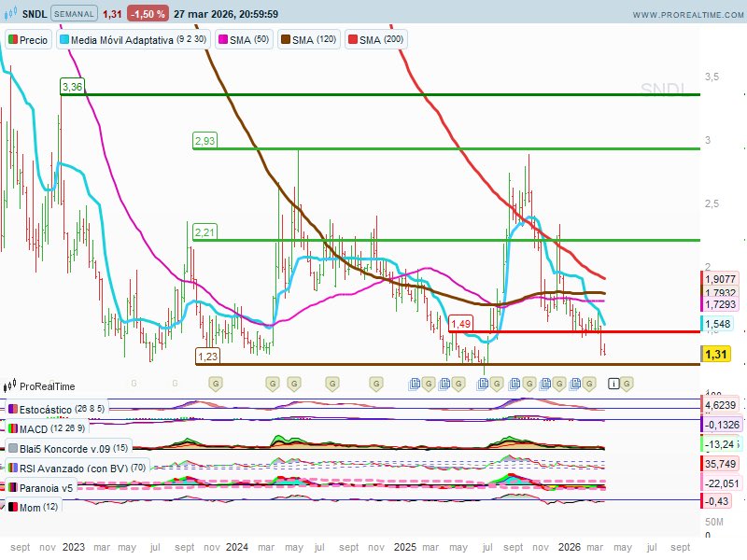Click the 27 mar 2026 timestamp

[x=226, y=14]
